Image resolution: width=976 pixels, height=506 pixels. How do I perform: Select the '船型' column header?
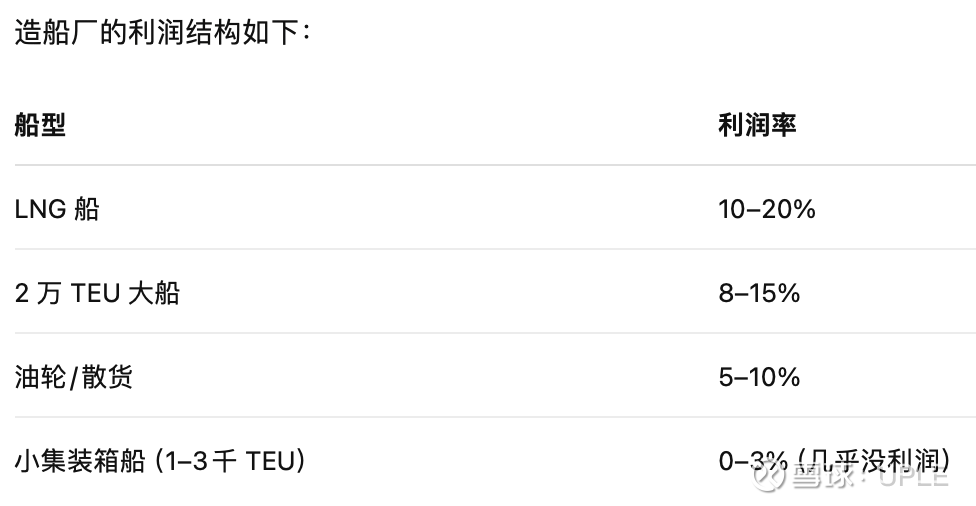40,126
